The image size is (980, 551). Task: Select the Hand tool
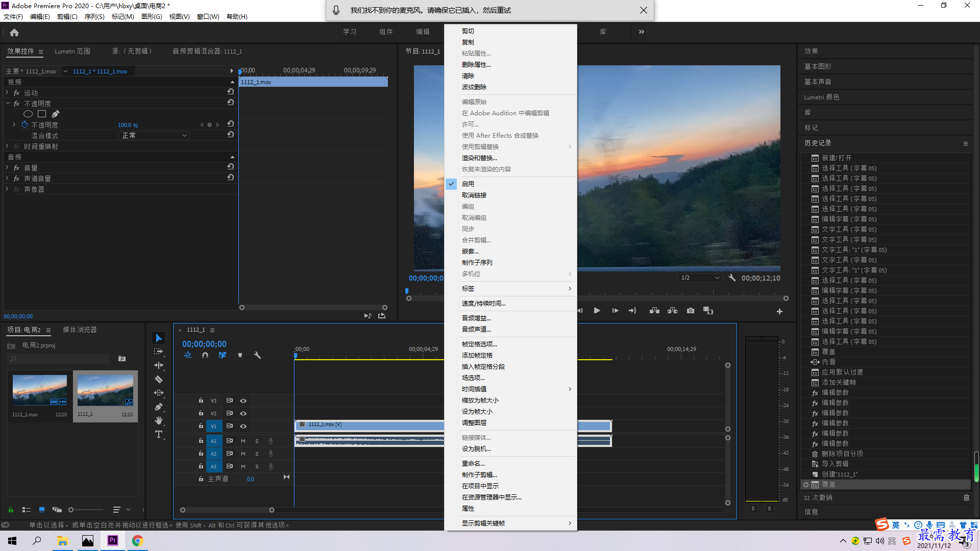point(159,420)
